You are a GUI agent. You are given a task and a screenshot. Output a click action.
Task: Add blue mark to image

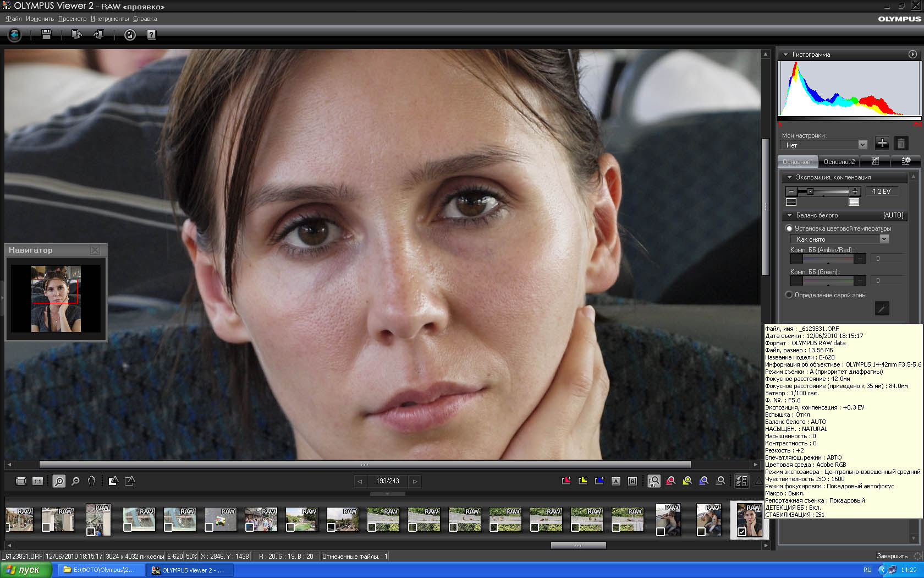pos(599,481)
